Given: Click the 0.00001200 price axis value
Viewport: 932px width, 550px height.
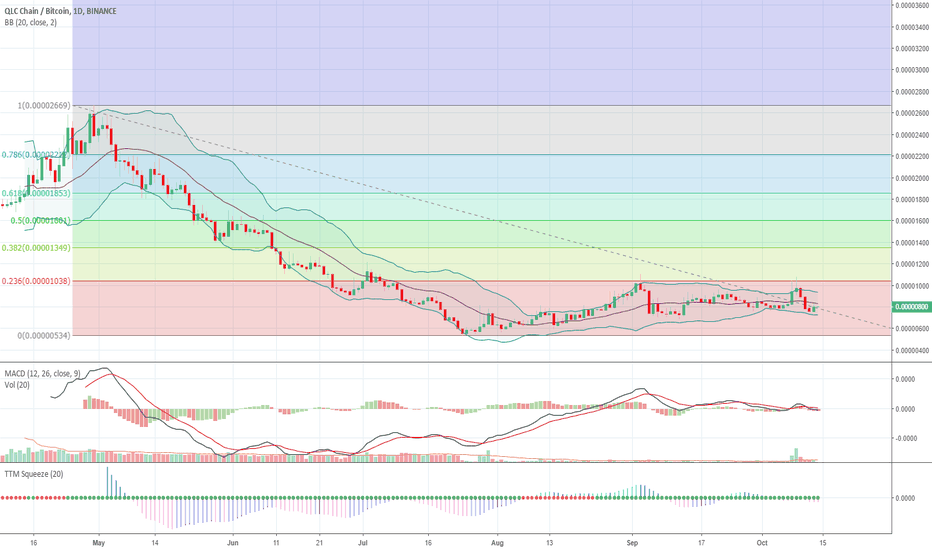Looking at the screenshot, I should 912,265.
